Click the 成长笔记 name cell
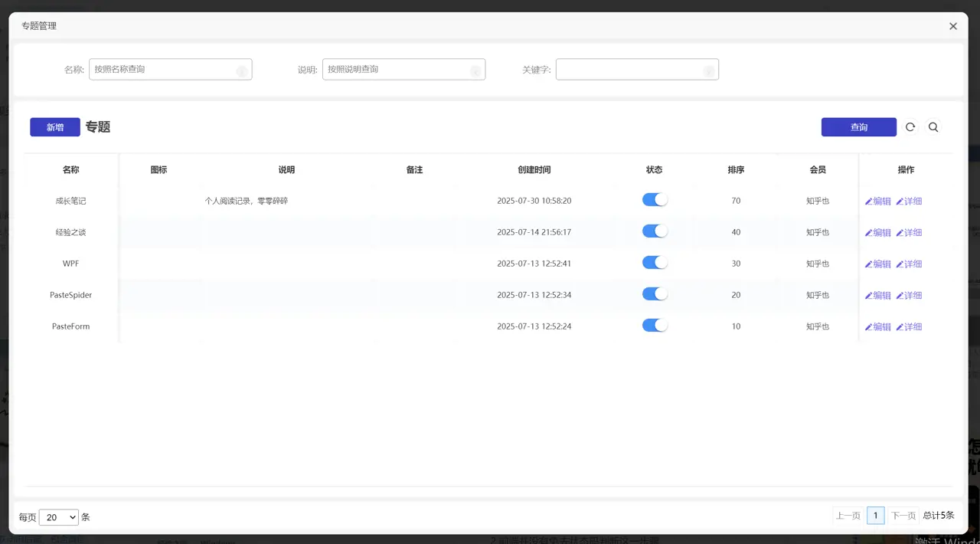The width and height of the screenshot is (980, 544). [70, 201]
